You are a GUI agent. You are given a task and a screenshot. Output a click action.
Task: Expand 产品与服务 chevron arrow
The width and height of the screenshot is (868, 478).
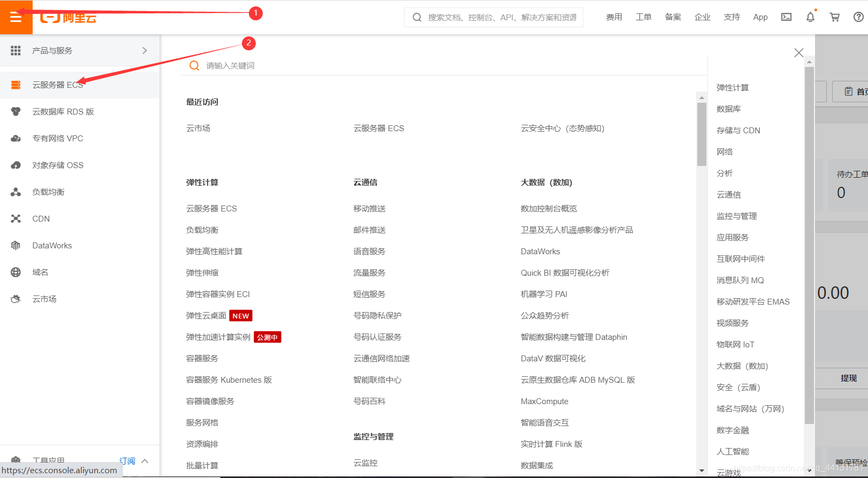click(x=144, y=50)
